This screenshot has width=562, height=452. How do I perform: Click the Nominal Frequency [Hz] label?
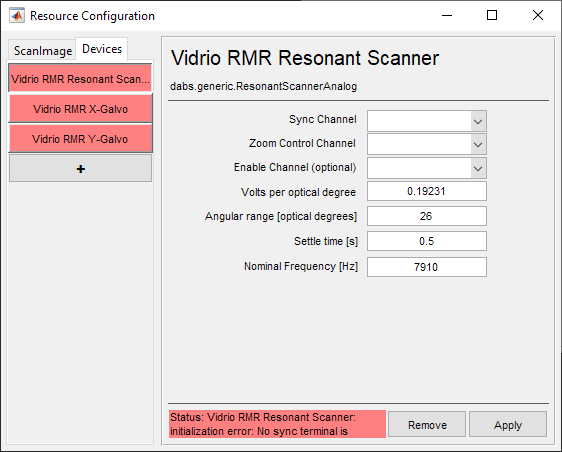pos(301,266)
